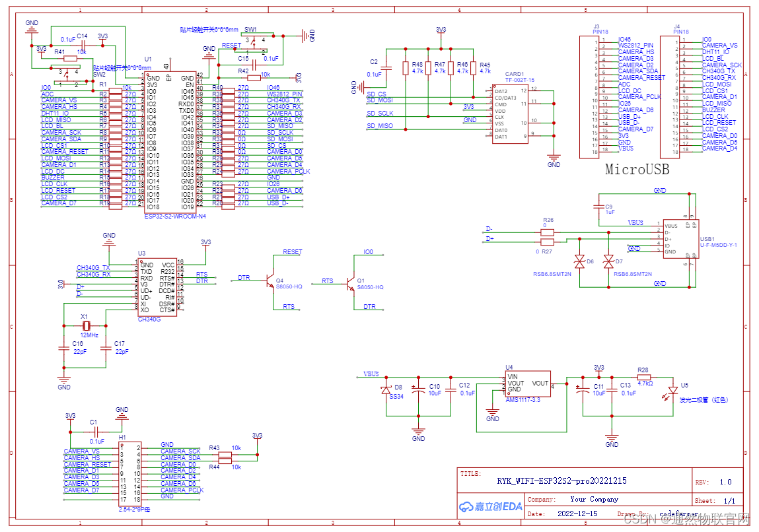Click the D8 SS34 diode symbol
This screenshot has width=759, height=532.
[386, 390]
